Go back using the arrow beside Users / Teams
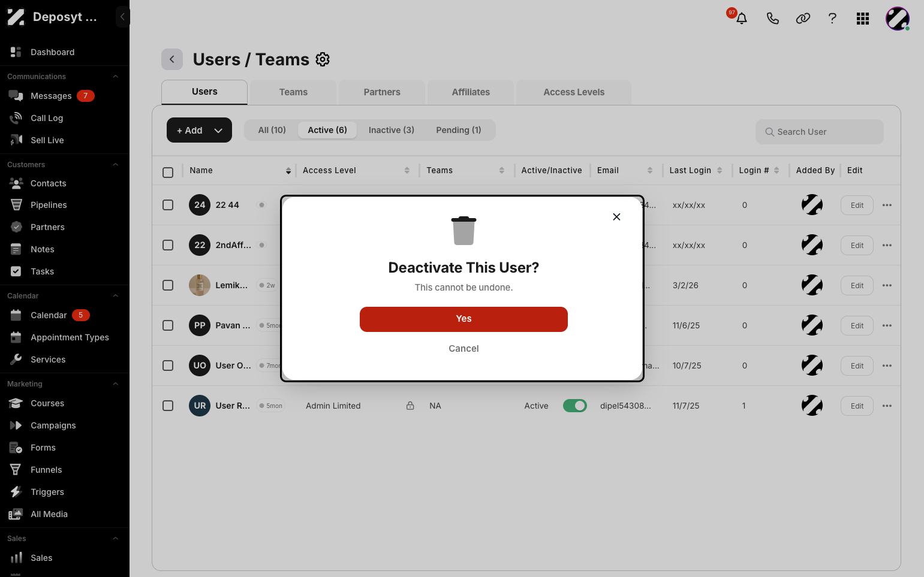Viewport: 924px width, 577px height. click(x=172, y=59)
